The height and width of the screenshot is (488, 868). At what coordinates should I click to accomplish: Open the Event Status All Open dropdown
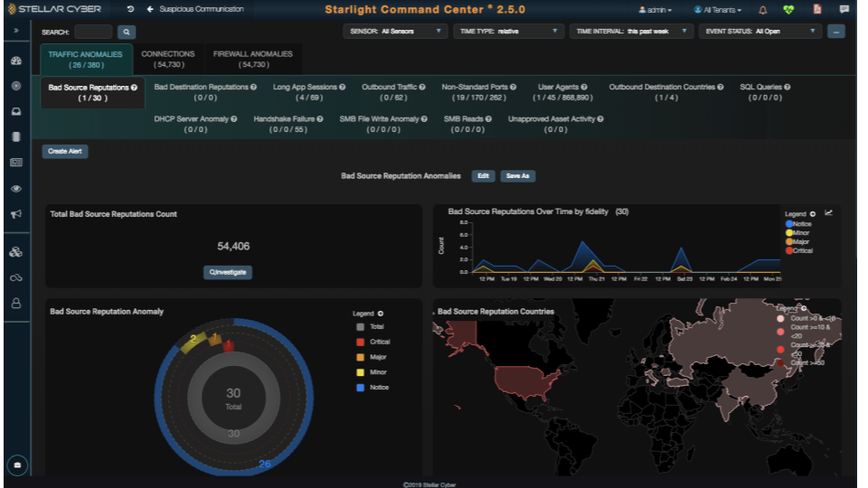click(760, 31)
